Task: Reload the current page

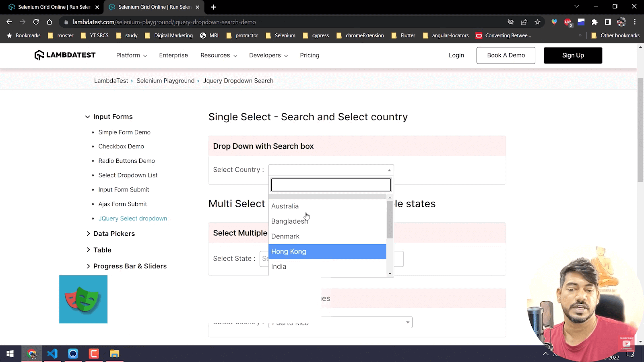Action: [36, 22]
